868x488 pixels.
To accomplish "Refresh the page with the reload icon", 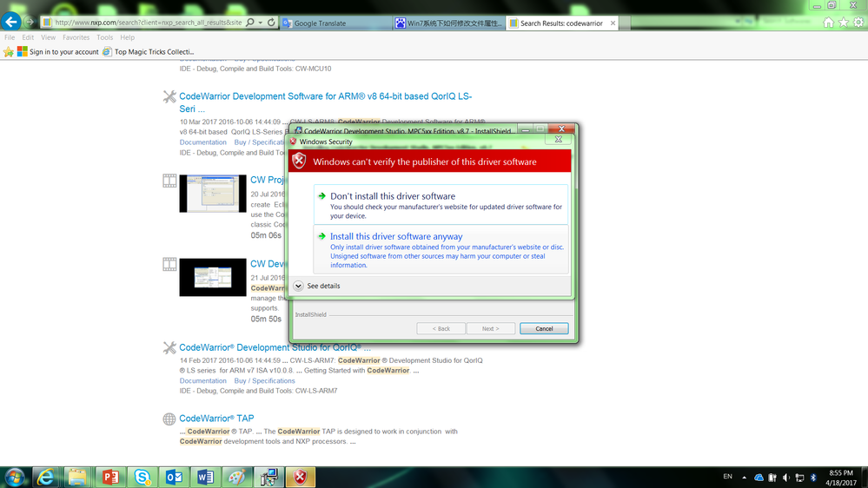I will point(271,23).
